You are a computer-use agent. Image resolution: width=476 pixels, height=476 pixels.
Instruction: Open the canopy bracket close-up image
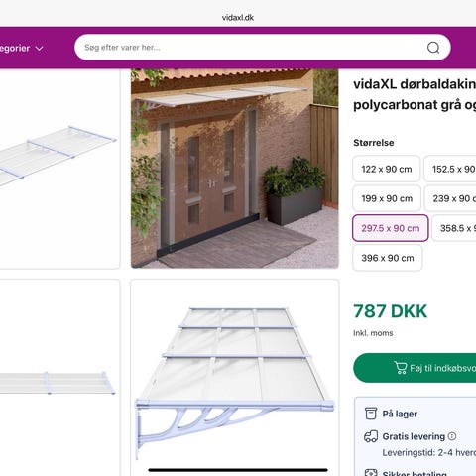pyautogui.click(x=235, y=378)
